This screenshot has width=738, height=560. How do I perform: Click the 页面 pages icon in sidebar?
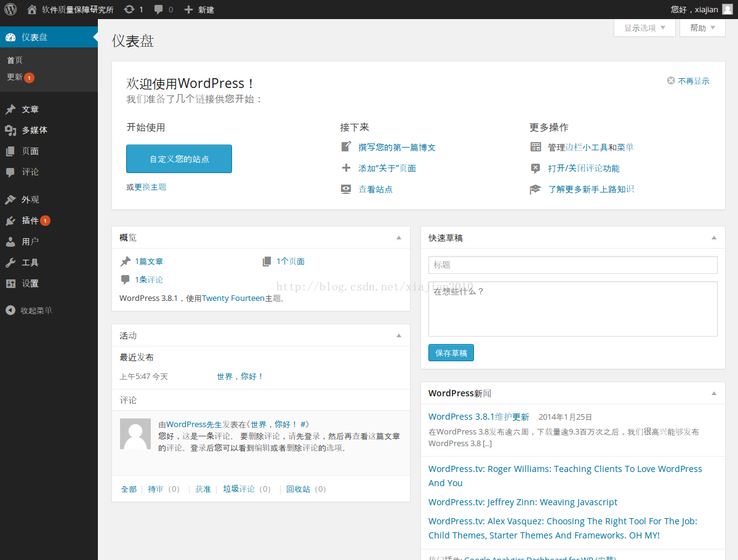click(10, 151)
